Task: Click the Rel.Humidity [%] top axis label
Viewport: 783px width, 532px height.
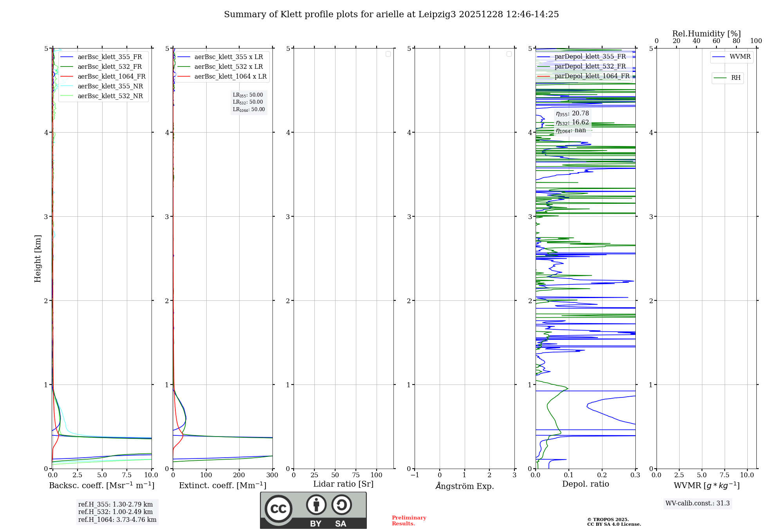Action: pos(706,34)
